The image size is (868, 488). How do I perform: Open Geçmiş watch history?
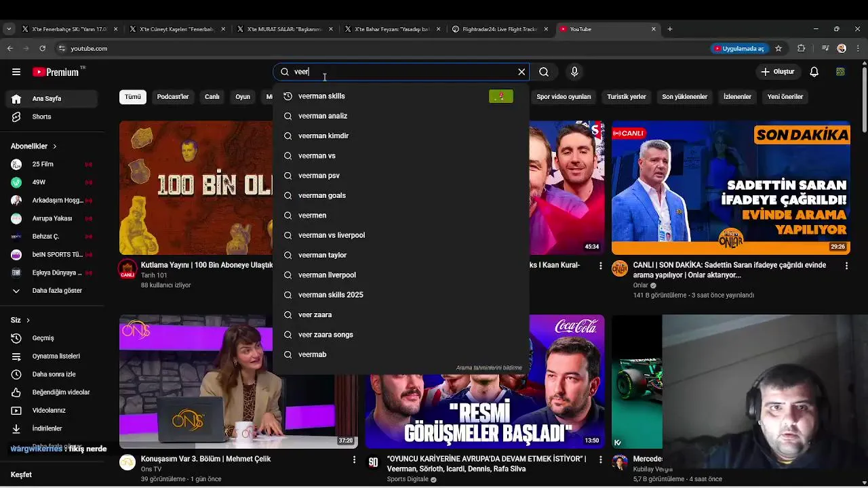52,338
